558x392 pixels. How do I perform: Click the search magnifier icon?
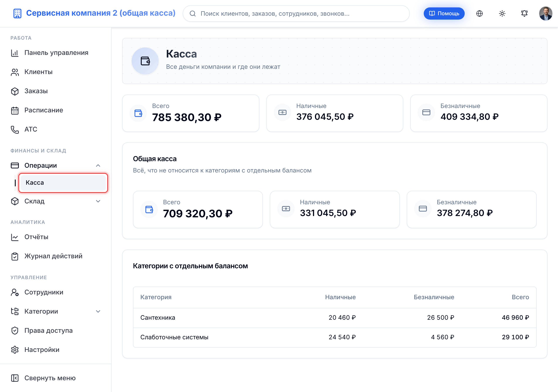coord(192,14)
